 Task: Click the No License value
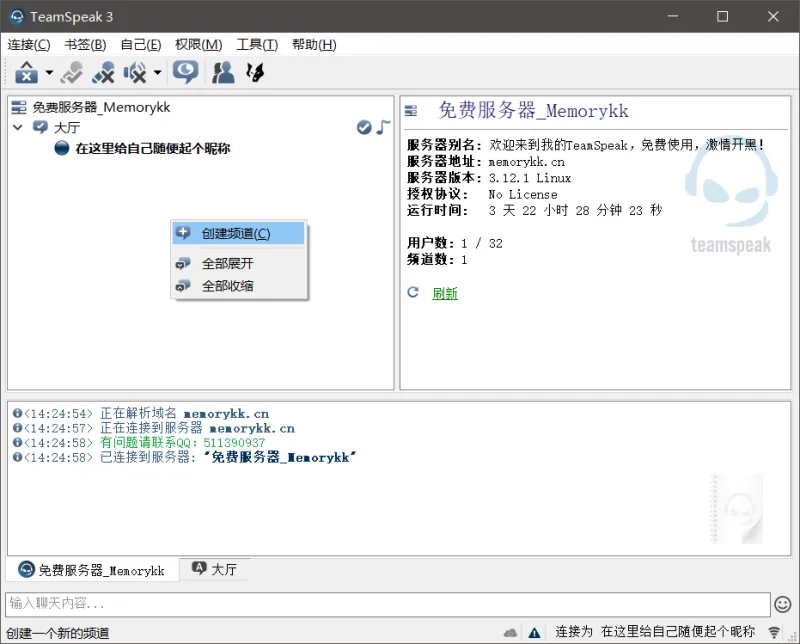point(523,194)
